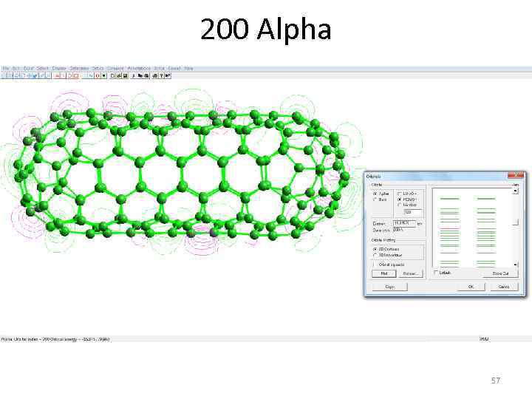Toggle the Labels checkbox
532x399 pixels.
tap(436, 273)
